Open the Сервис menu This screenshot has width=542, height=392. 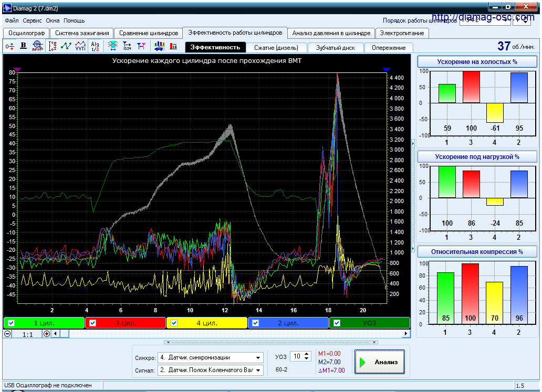32,20
